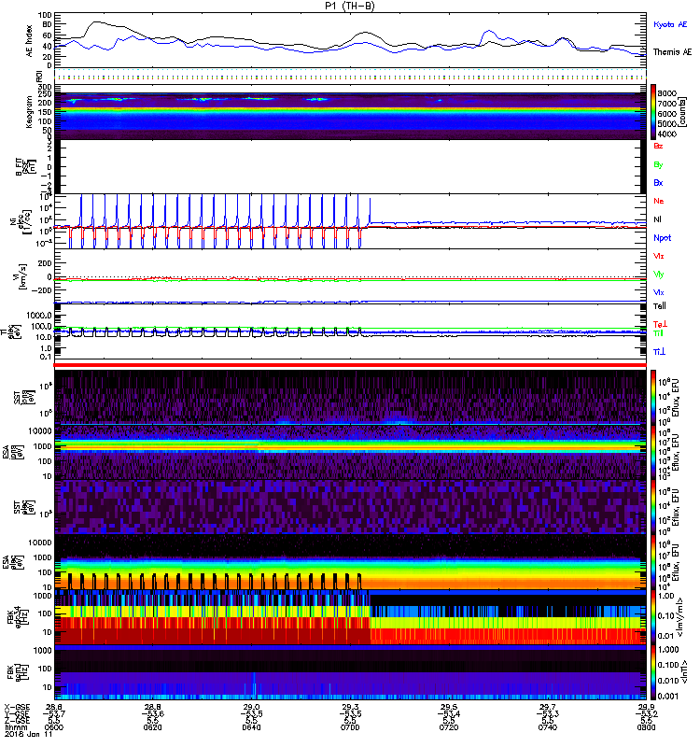Viewport: 700px width, 747px height.
Task: Click the AE Index axis label
Action: point(30,41)
